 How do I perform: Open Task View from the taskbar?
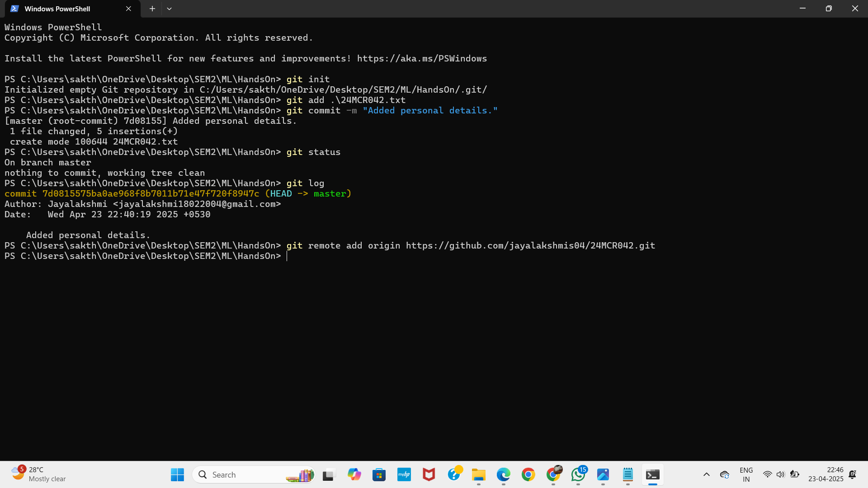(x=329, y=474)
